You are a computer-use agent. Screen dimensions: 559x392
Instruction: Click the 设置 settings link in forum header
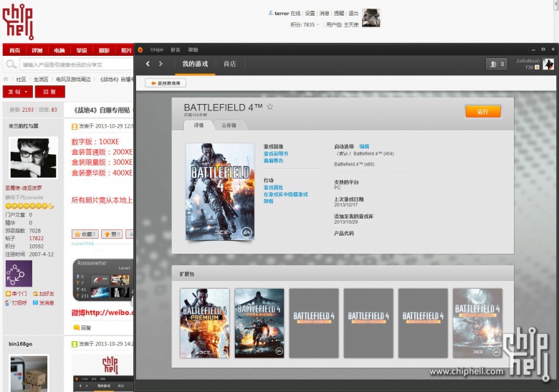coord(310,13)
